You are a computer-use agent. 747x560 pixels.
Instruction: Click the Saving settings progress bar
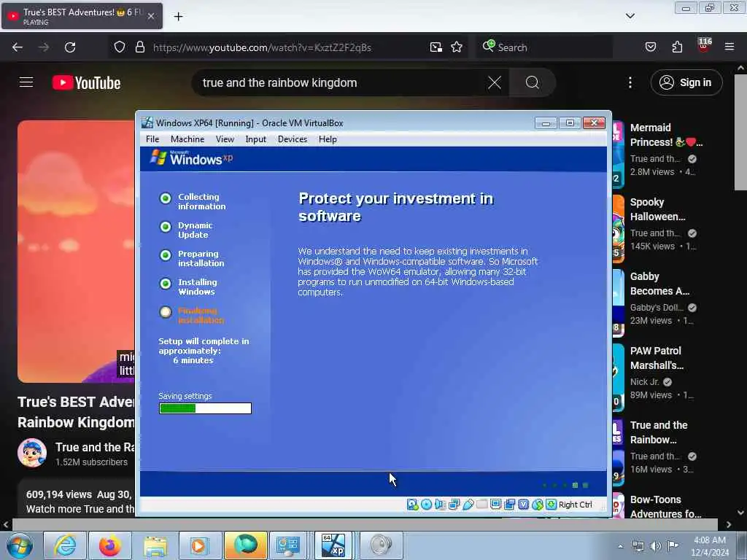coord(205,408)
